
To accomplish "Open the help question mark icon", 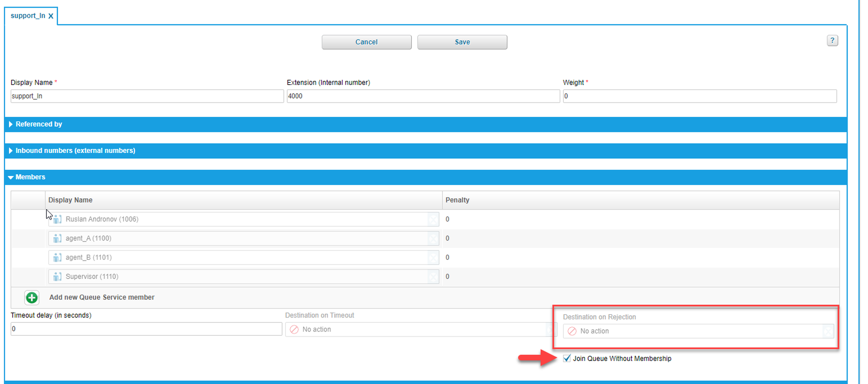I will (x=832, y=41).
